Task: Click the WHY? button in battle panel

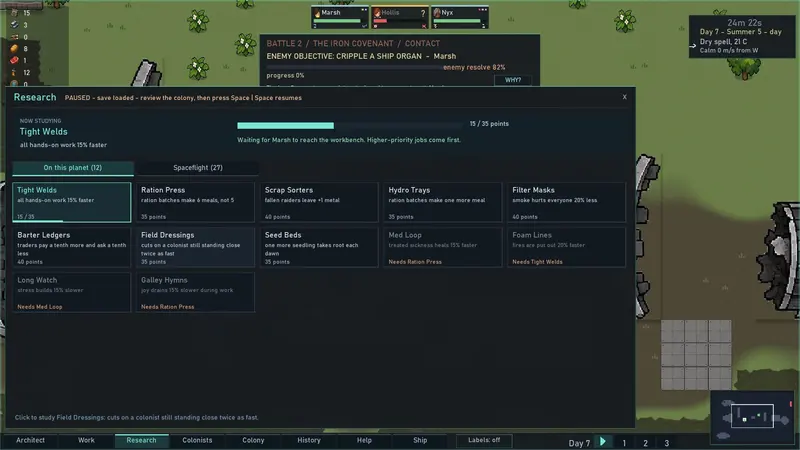Action: (x=513, y=80)
